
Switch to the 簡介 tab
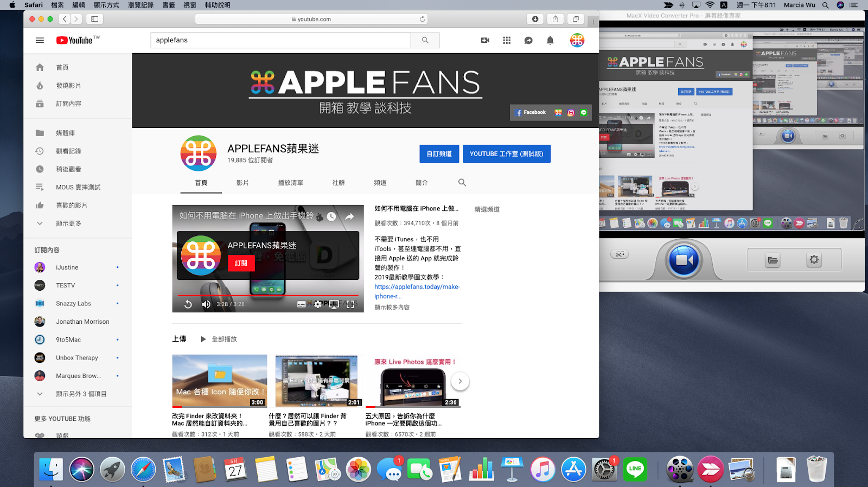point(422,183)
